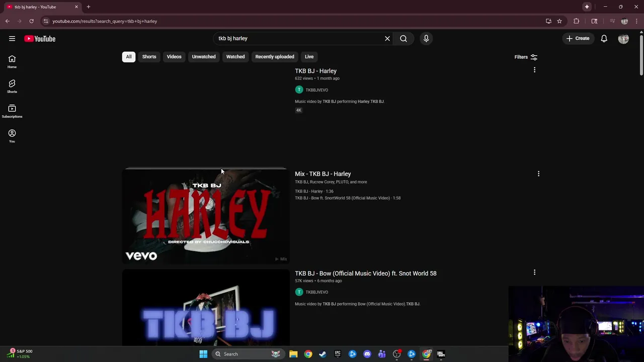The image size is (644, 362).
Task: Open the search Filters panel
Action: 526,57
